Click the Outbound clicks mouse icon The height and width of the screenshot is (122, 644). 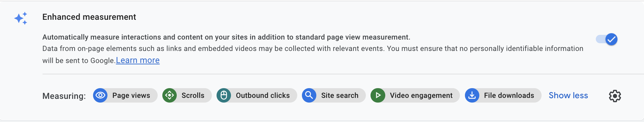tap(224, 96)
